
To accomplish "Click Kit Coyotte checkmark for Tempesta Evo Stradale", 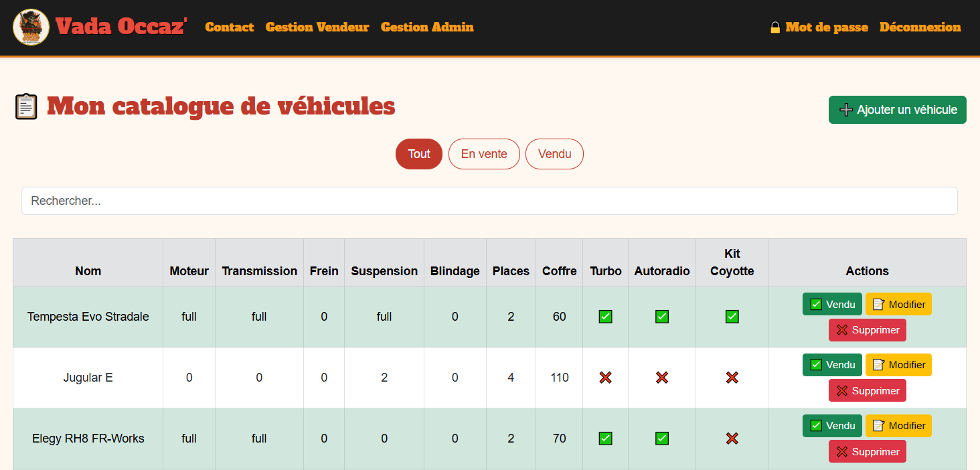I will [x=732, y=317].
